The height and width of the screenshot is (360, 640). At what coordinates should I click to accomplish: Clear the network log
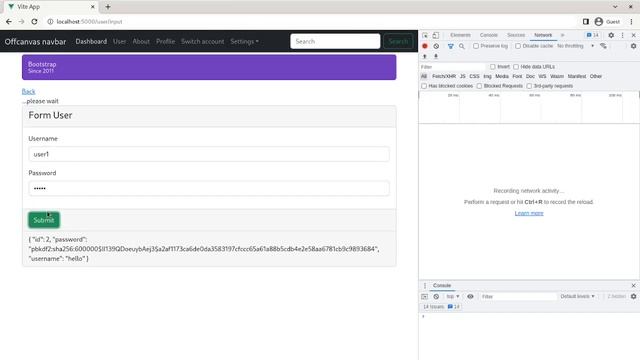[x=436, y=46]
